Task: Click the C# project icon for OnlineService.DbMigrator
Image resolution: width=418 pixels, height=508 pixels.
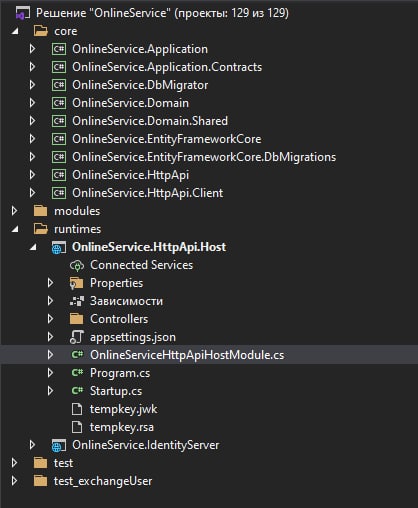Action: click(59, 85)
